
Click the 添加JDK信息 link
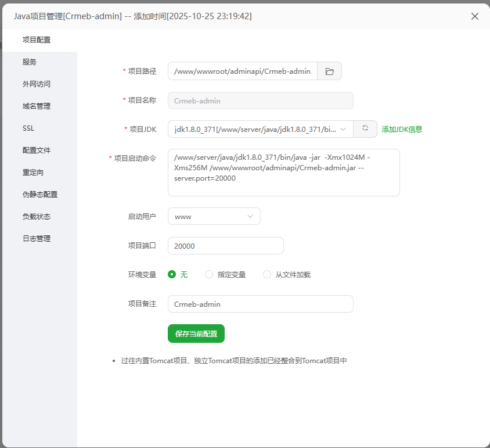(402, 129)
